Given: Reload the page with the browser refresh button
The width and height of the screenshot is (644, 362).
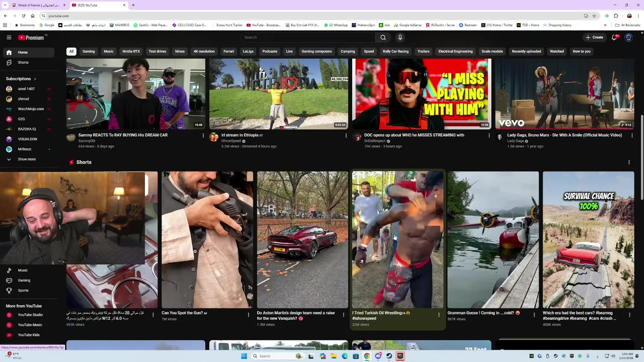Looking at the screenshot, I should pos(23,16).
